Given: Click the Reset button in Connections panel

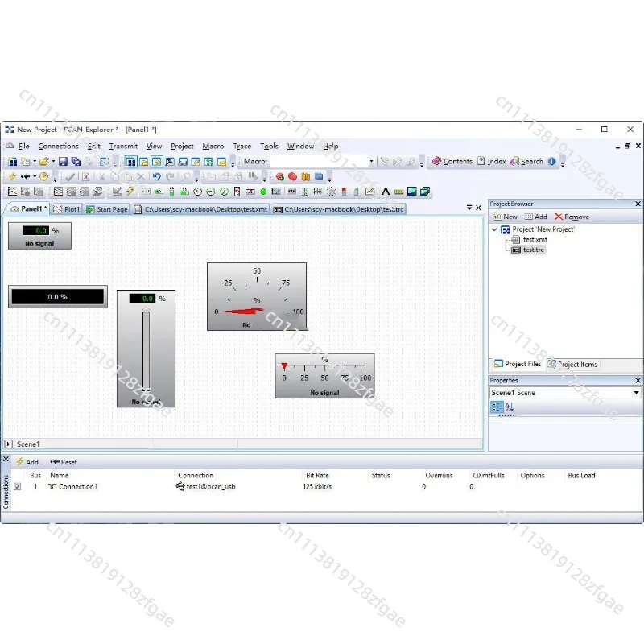Looking at the screenshot, I should (x=64, y=462).
